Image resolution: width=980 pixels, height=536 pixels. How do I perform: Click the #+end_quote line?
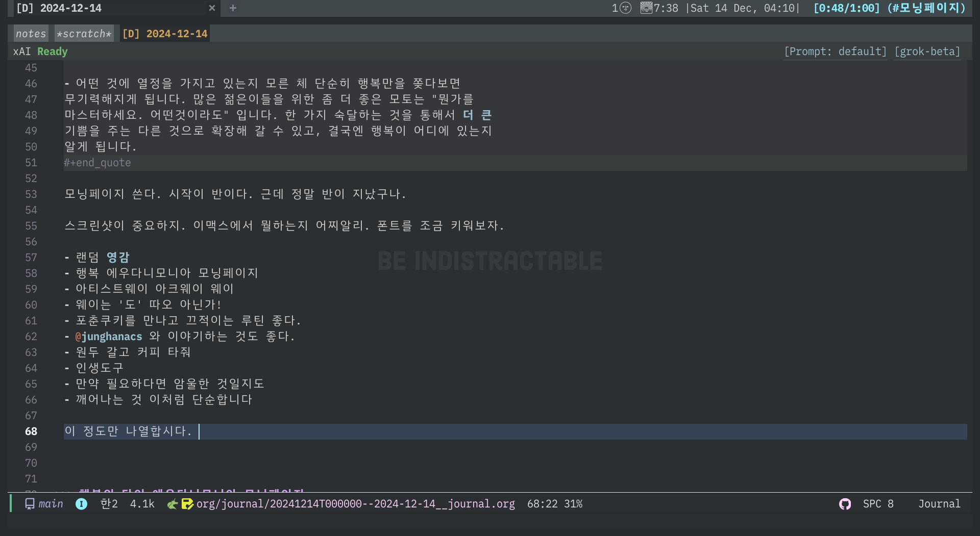click(97, 163)
